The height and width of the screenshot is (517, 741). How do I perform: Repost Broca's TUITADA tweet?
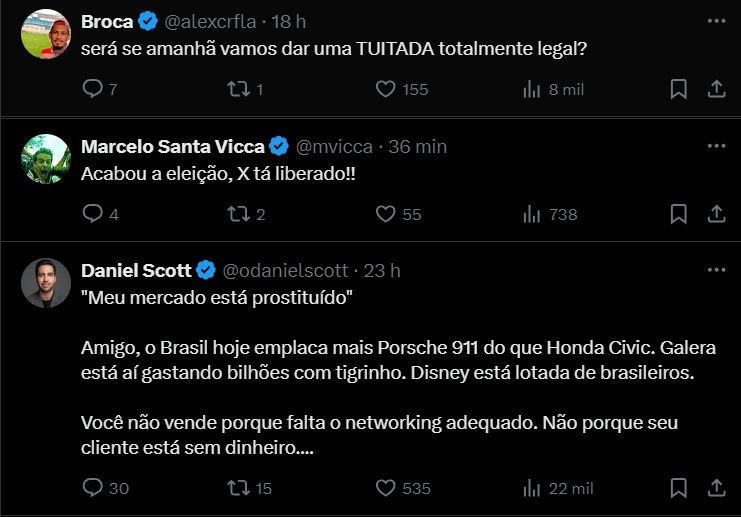click(x=239, y=89)
